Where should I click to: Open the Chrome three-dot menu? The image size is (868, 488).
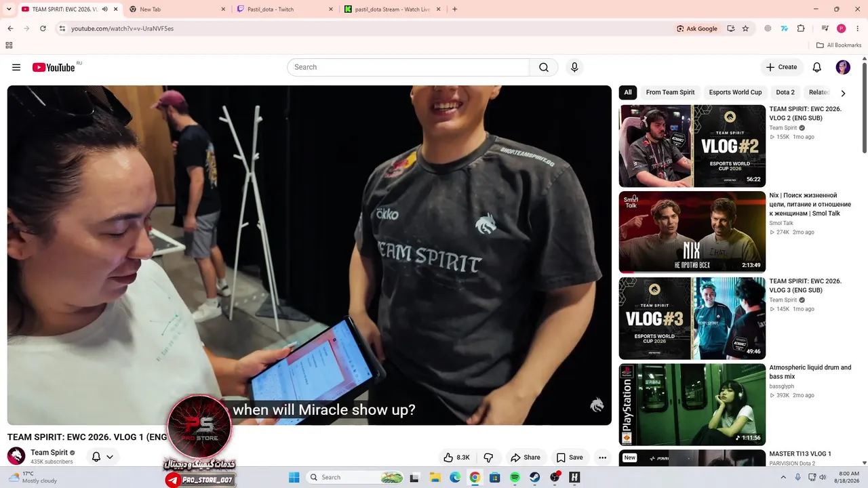tap(858, 28)
